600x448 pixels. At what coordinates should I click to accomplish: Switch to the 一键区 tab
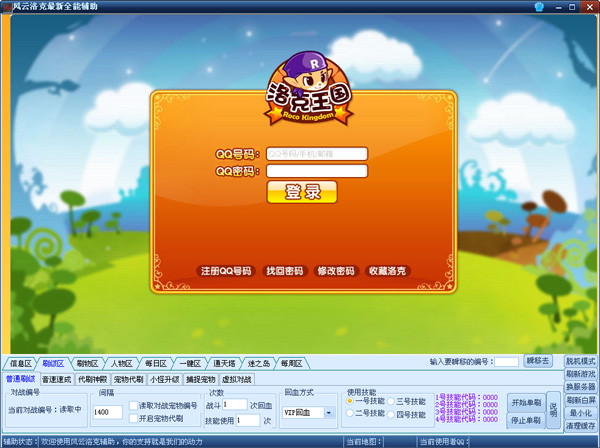(190, 363)
